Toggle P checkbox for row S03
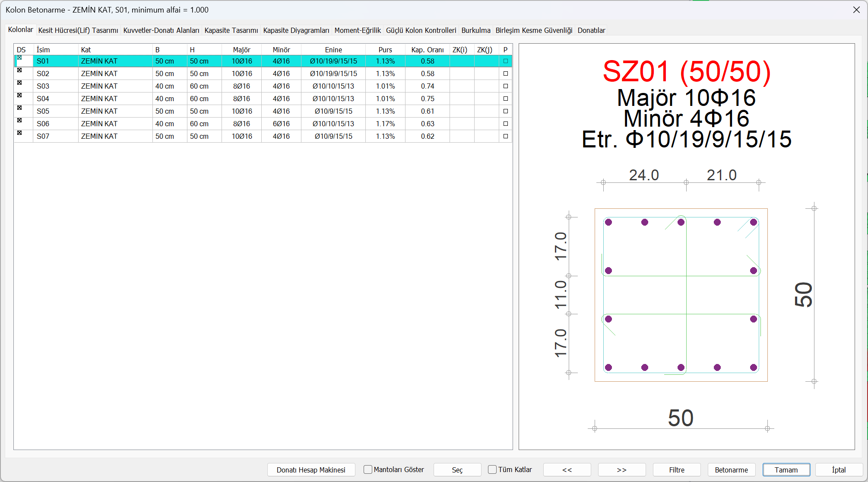The width and height of the screenshot is (868, 482). click(506, 86)
